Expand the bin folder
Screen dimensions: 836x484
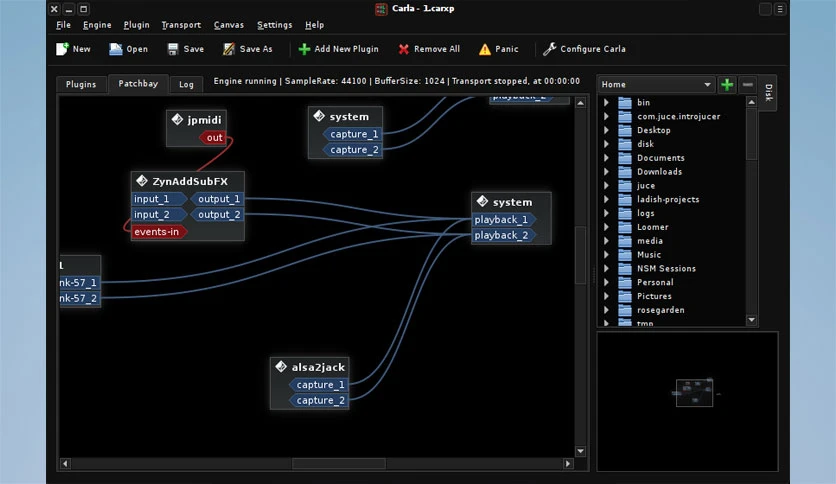coord(606,102)
